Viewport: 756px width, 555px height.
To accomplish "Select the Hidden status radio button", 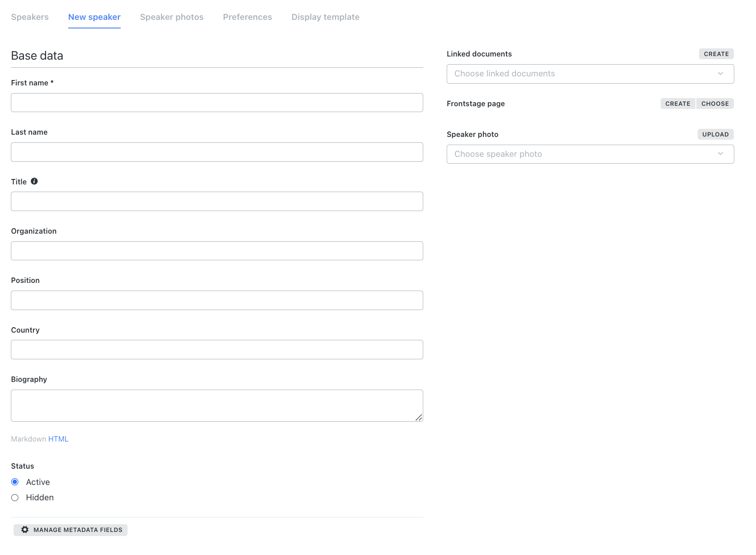I will pos(15,498).
